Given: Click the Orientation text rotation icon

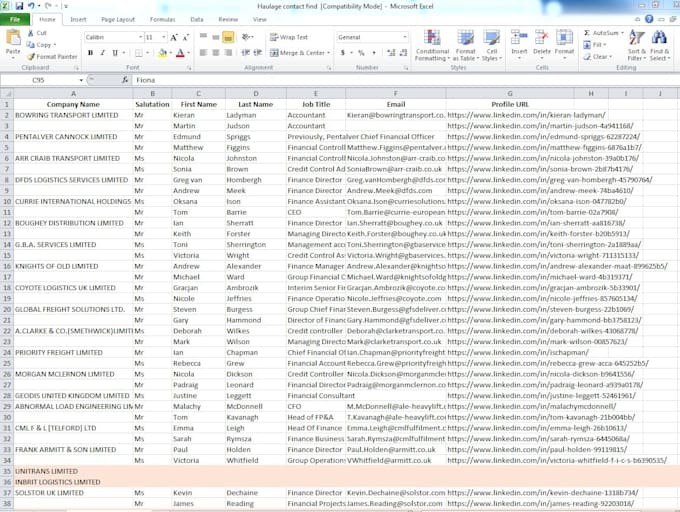Looking at the screenshot, I should point(247,37).
